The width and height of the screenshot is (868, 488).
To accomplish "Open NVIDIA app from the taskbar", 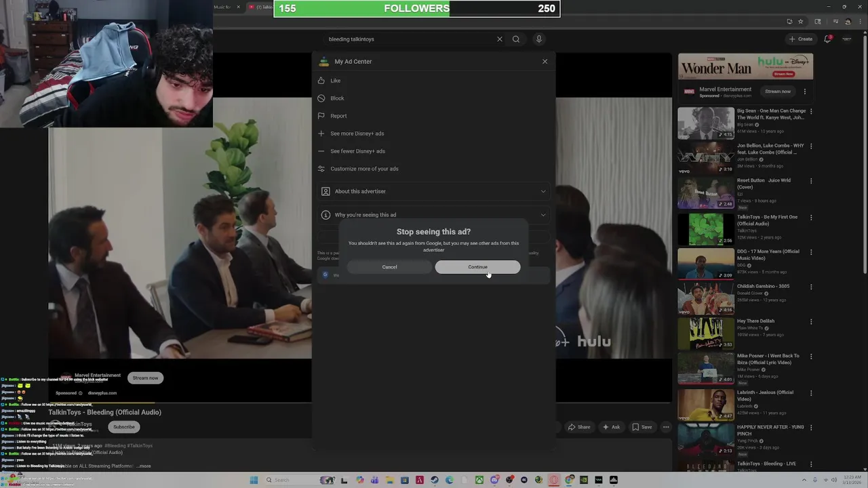I will coord(583,480).
